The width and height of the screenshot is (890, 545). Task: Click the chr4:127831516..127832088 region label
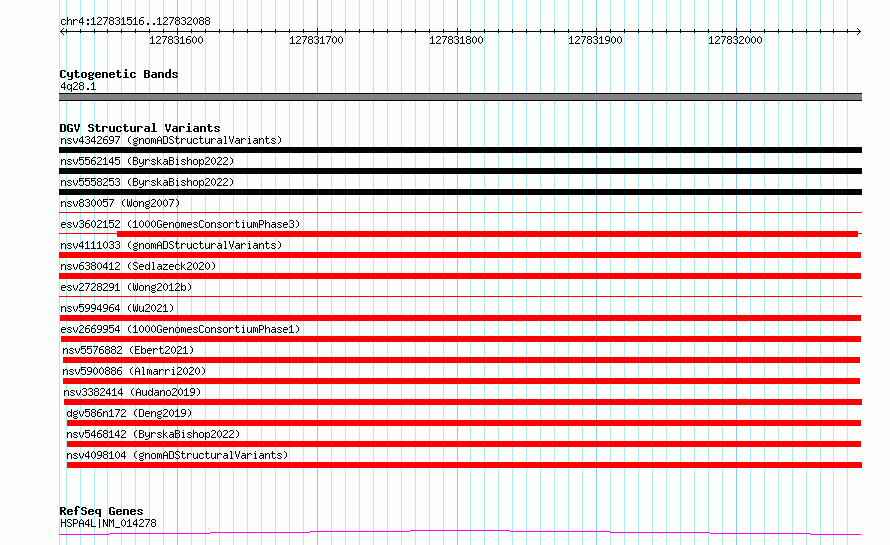click(x=135, y=21)
